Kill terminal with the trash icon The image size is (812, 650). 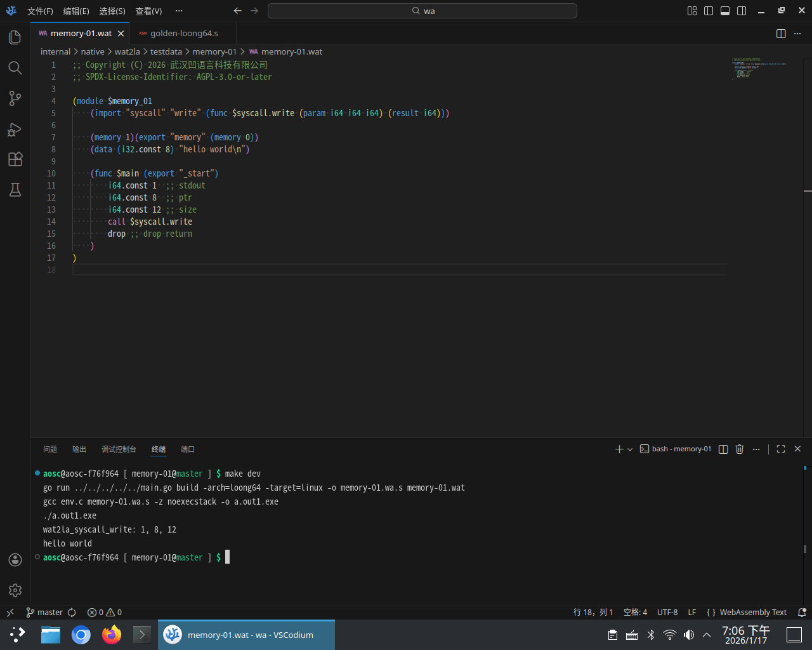tap(739, 449)
